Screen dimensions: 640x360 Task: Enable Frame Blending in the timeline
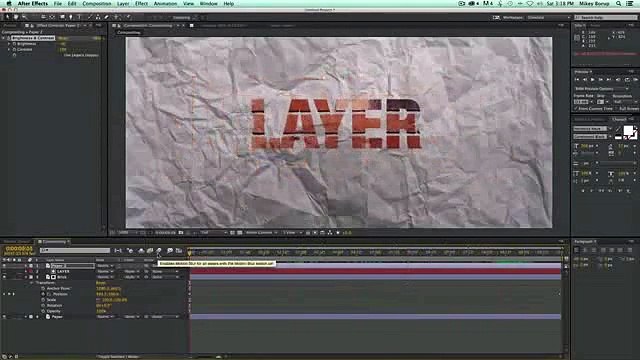tap(150, 251)
